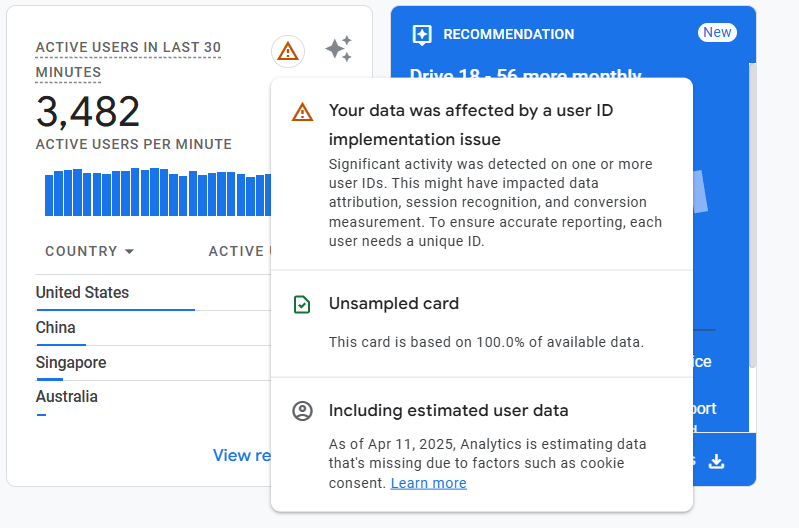Screen dimensions: 799x528
Task: Select the Singapore country row
Action: tap(71, 362)
